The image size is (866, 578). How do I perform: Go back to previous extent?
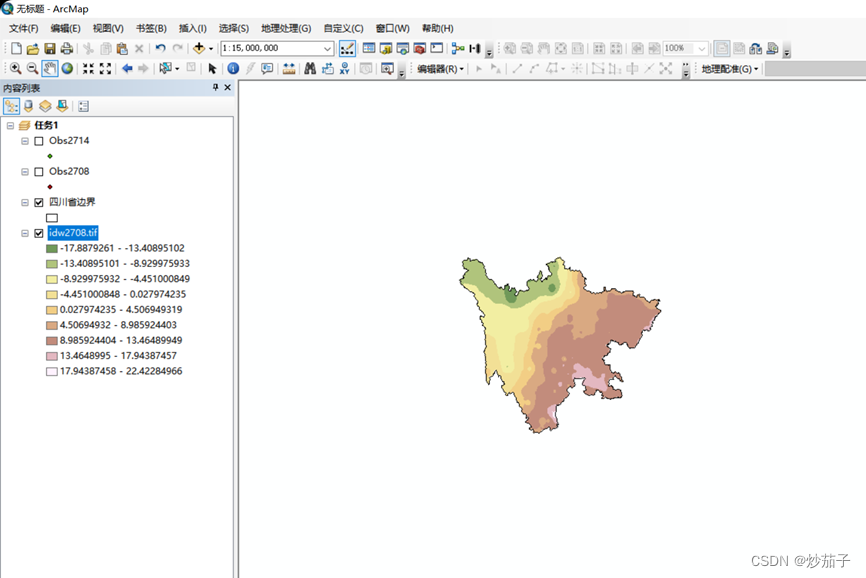(127, 69)
